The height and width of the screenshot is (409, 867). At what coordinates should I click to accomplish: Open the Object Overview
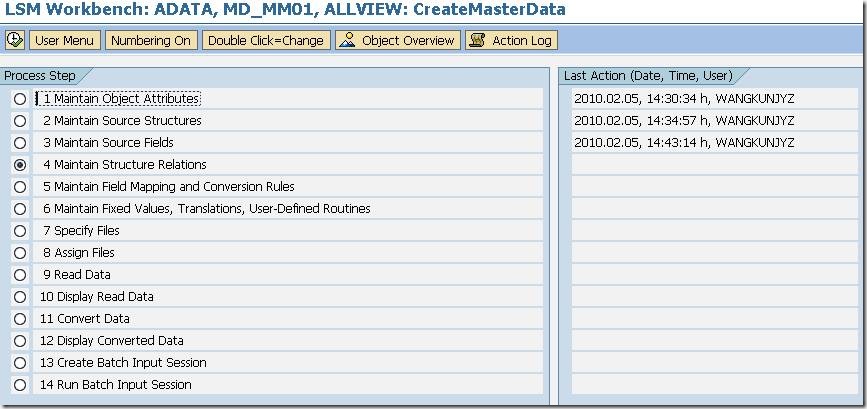(x=398, y=40)
